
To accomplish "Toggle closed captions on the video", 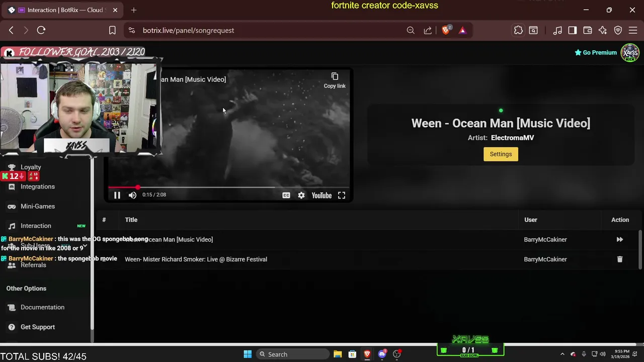I will click(286, 195).
